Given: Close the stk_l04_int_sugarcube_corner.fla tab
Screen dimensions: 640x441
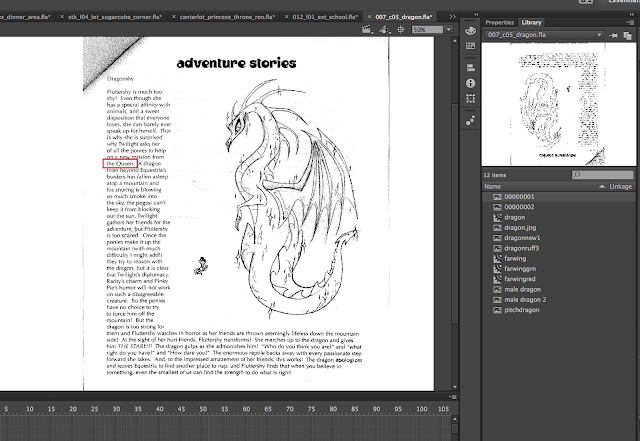Looking at the screenshot, I should pos(62,17).
